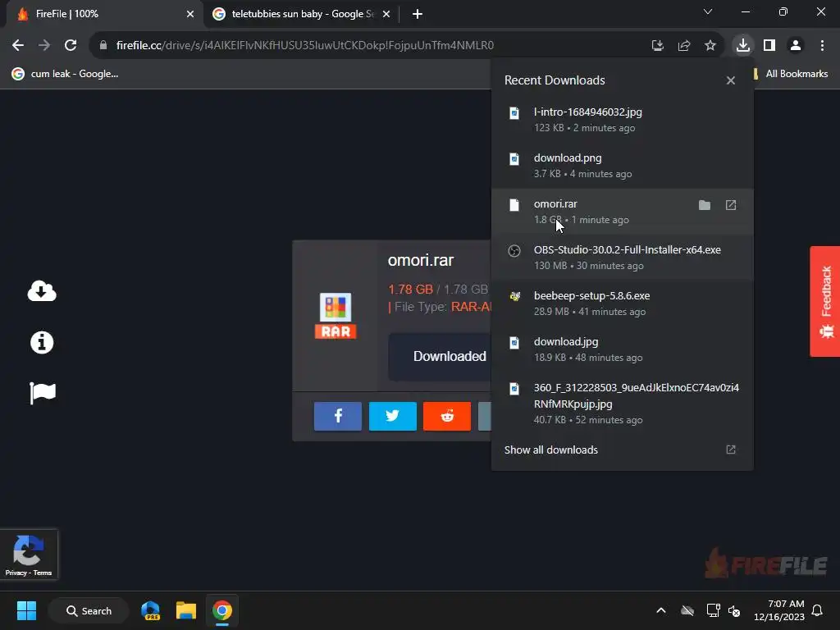The image size is (840, 630).
Task: Click the report flag icon
Action: [x=43, y=393]
